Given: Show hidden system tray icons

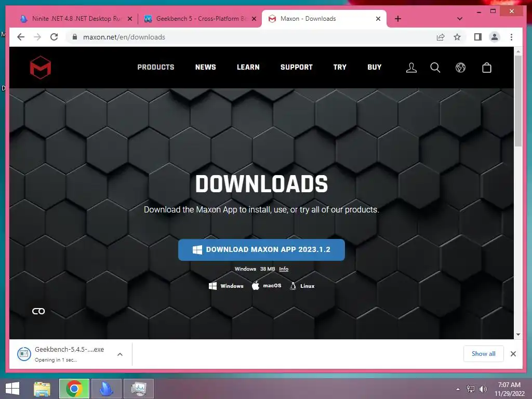Looking at the screenshot, I should (458, 389).
